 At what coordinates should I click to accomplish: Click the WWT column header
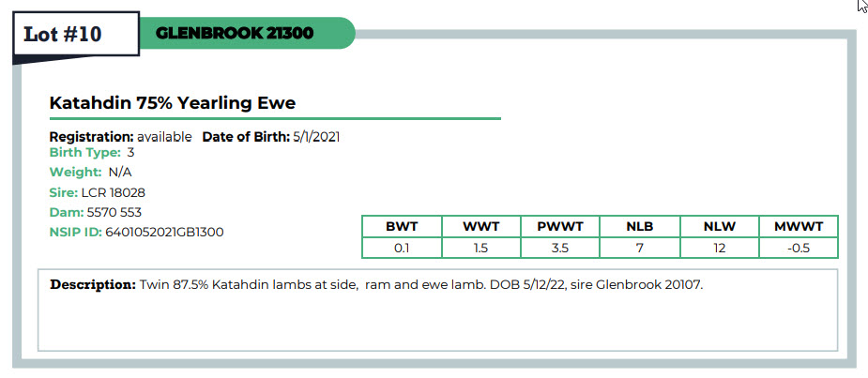(x=481, y=226)
